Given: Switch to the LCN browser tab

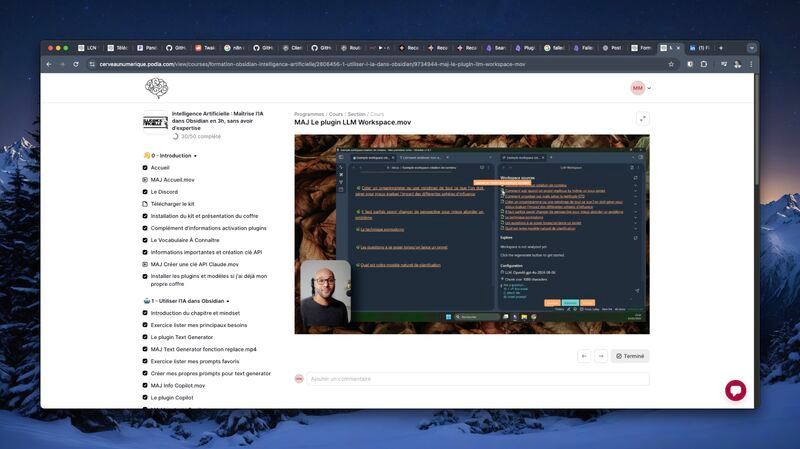Looking at the screenshot, I should (x=88, y=48).
